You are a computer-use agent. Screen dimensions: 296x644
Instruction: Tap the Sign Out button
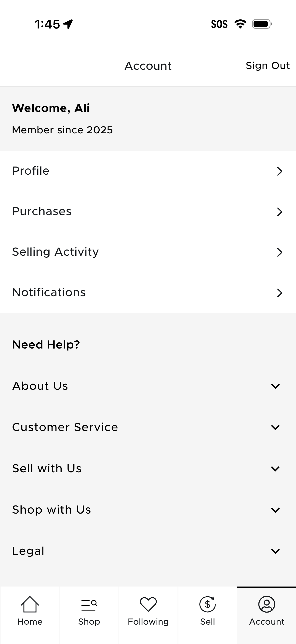(268, 66)
